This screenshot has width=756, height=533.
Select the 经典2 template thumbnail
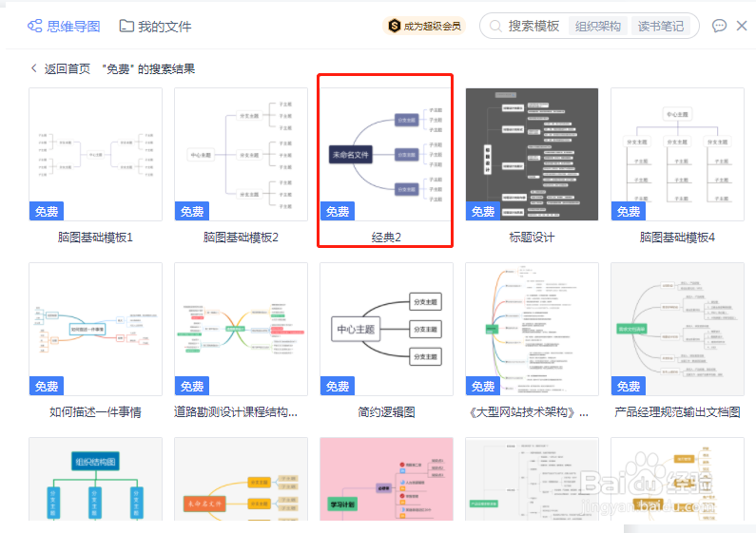tap(386, 154)
